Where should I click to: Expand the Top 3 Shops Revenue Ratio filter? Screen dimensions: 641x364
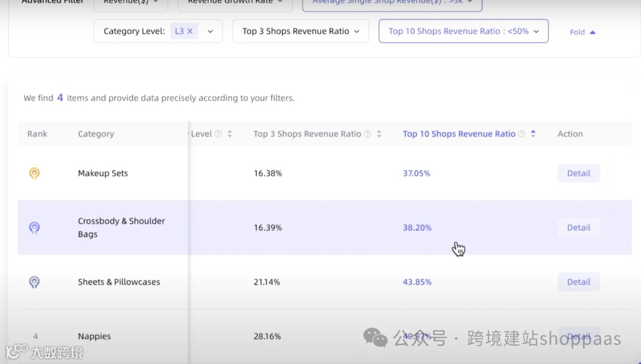(301, 31)
